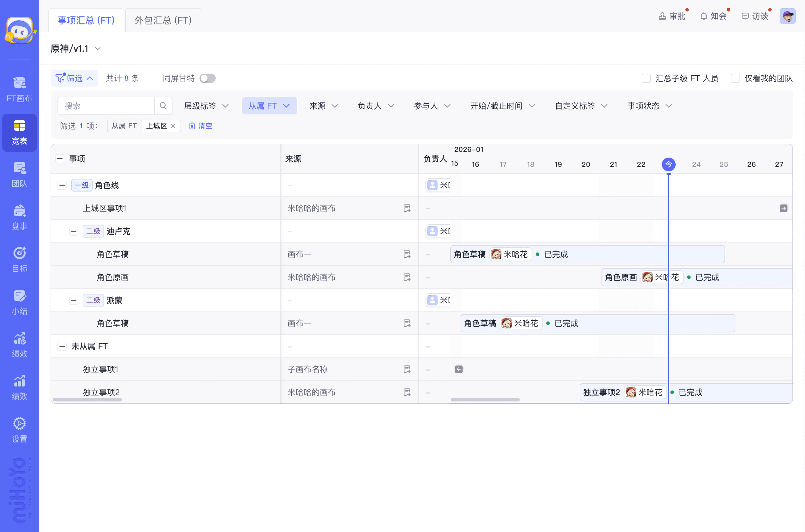Click the 清空 trash clear filters
This screenshot has width=805, height=532.
coord(200,126)
